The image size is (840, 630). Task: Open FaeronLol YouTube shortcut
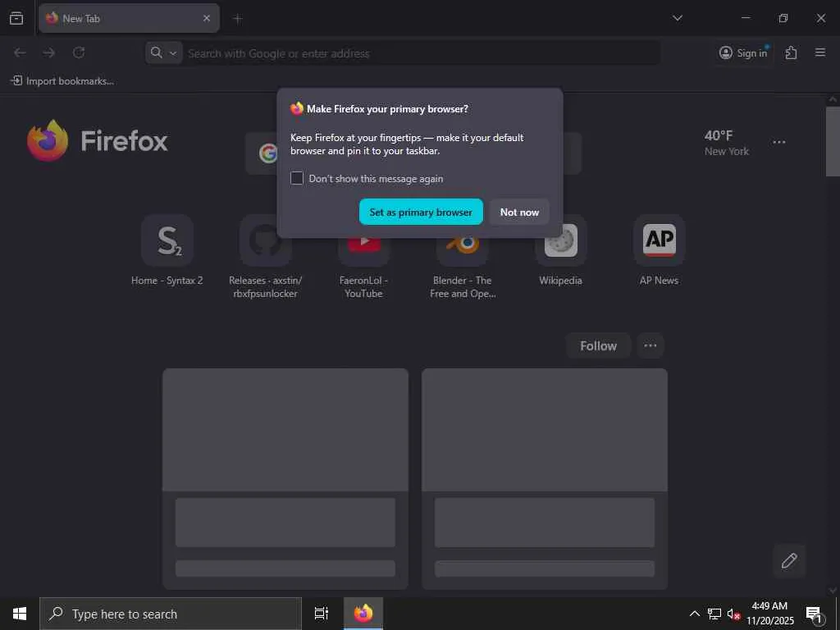(363, 257)
